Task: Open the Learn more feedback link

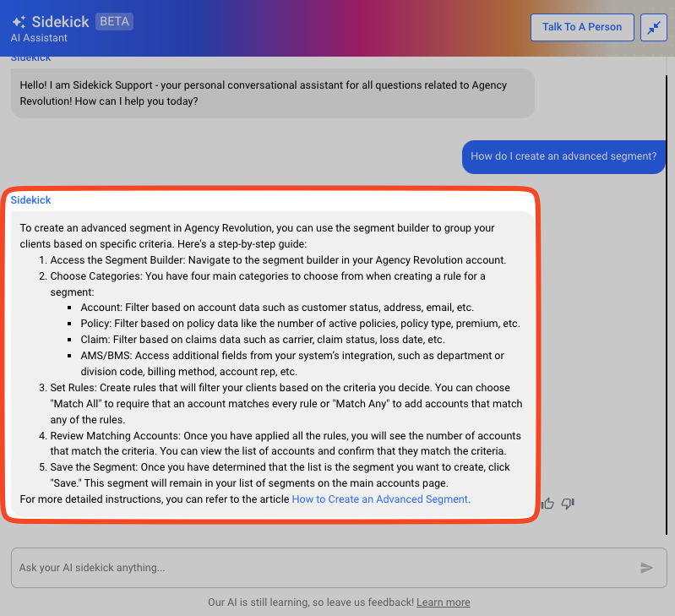Action: pos(443,602)
